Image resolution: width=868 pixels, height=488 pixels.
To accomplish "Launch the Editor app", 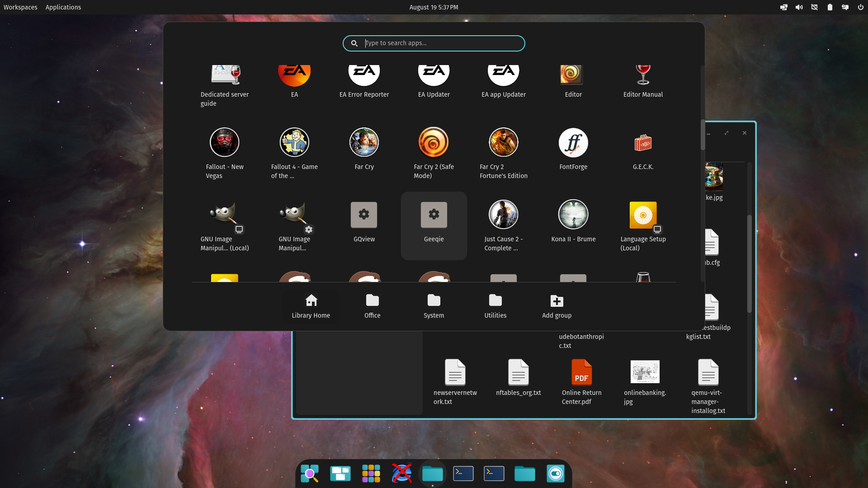I will tap(573, 81).
